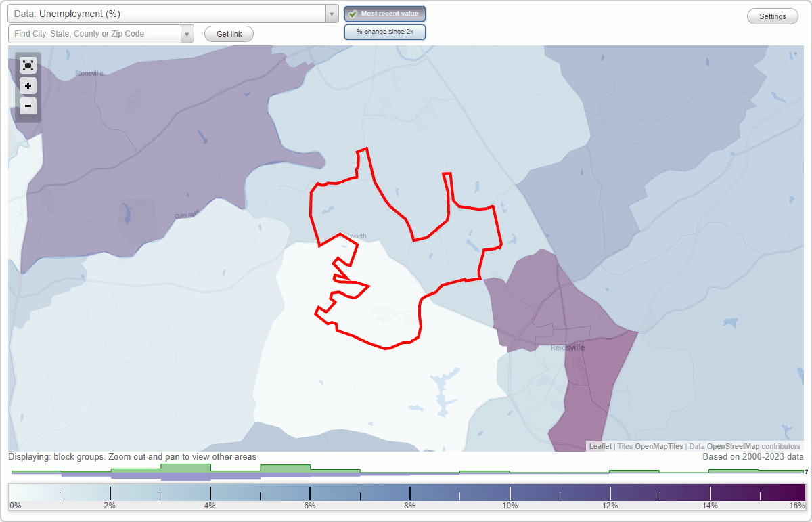
Task: Open map Settings
Action: tap(772, 16)
